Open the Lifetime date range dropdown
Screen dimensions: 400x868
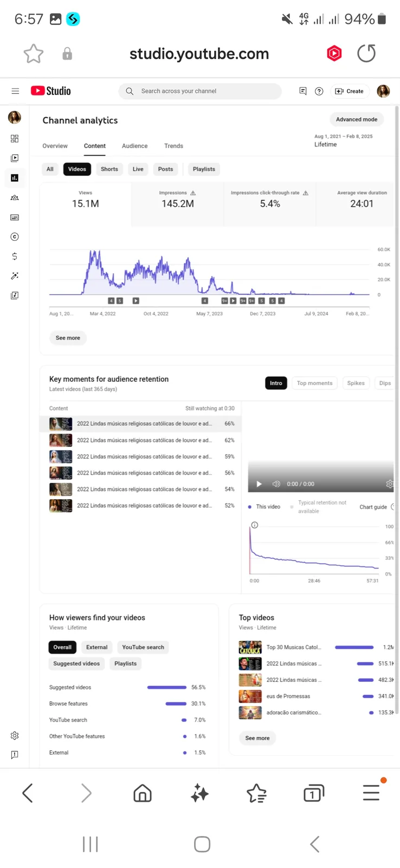[x=343, y=141]
